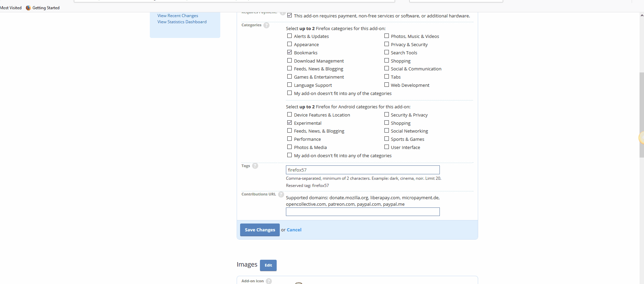Click inside the Tags input field
This screenshot has width=644, height=284.
point(362,170)
